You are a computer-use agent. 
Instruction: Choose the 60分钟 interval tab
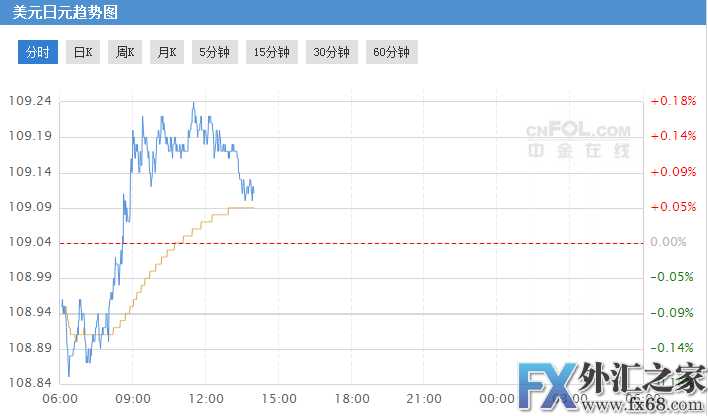[x=391, y=52]
